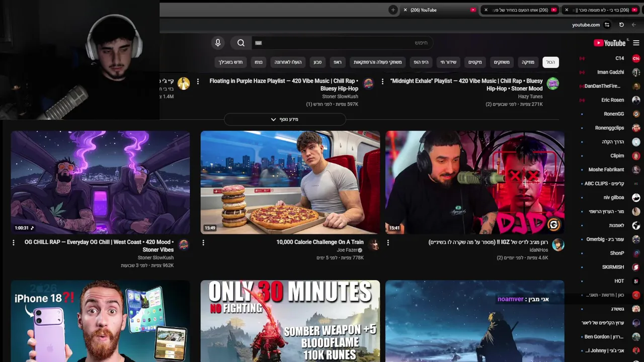Open more options for the idaNHos video

point(388,242)
